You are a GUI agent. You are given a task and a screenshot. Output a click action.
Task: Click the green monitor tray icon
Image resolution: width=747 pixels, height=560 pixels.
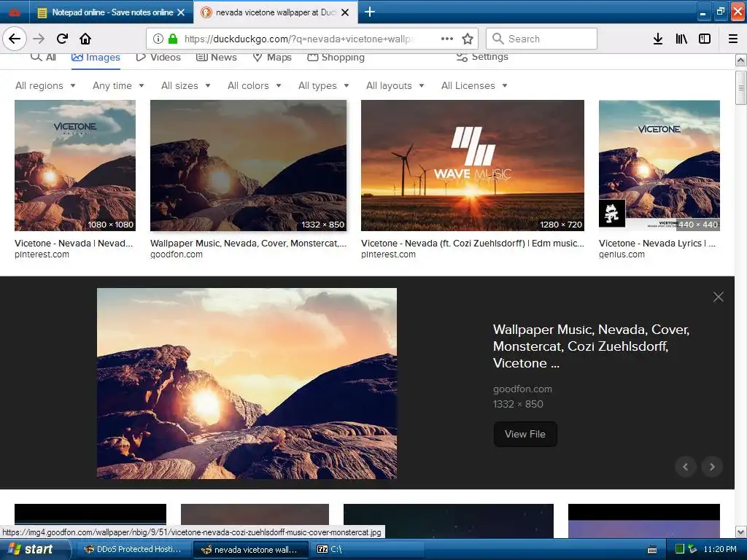(679, 549)
